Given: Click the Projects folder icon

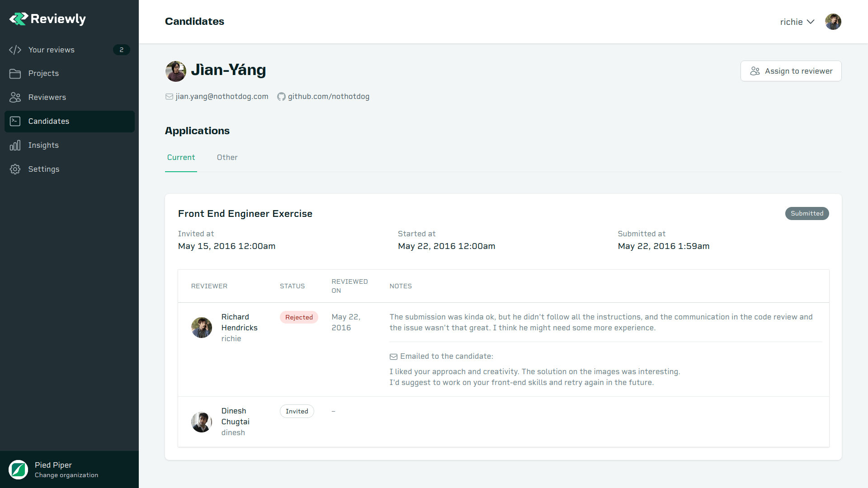Looking at the screenshot, I should 15,74.
